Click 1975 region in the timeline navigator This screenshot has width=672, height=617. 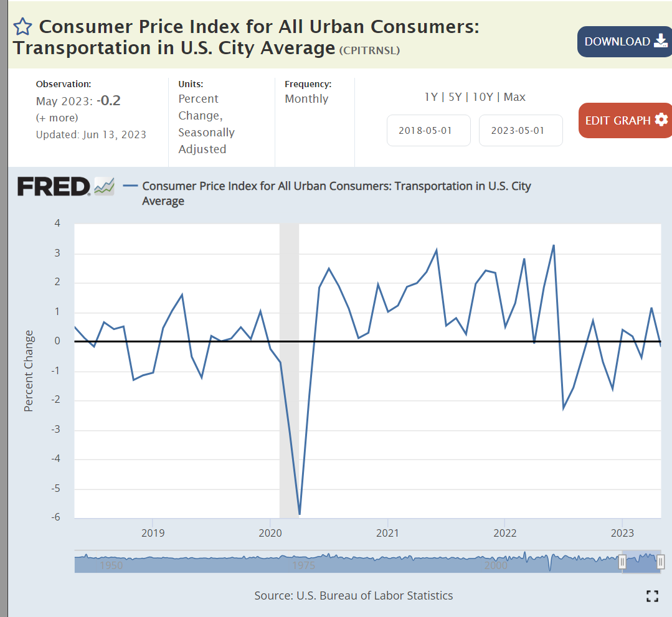(x=303, y=563)
